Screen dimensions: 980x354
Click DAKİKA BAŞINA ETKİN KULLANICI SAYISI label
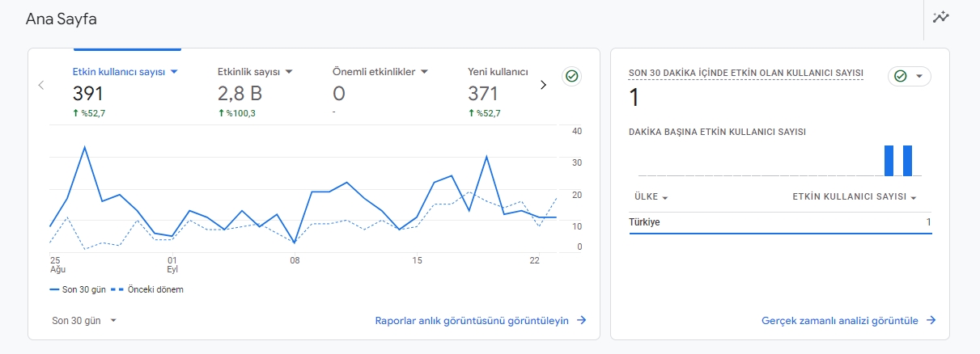(717, 132)
